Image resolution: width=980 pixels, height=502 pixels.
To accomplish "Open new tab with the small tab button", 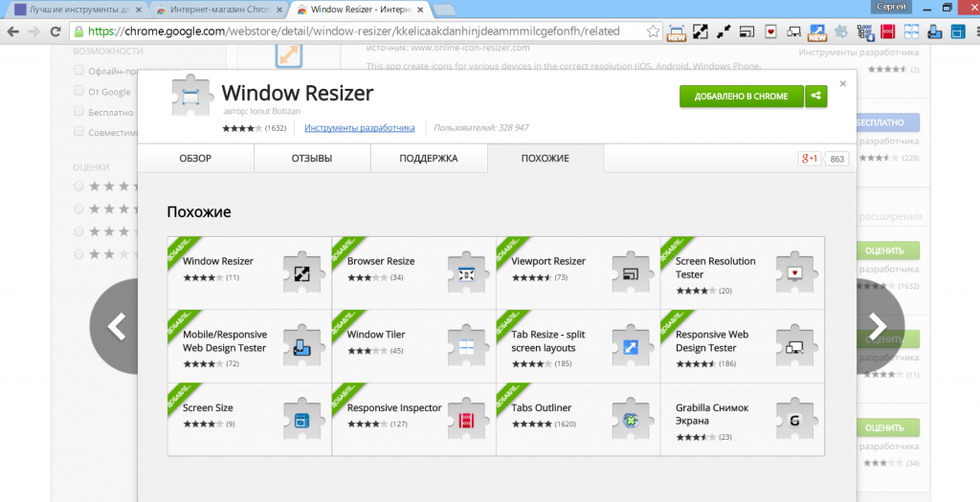I will [443, 10].
